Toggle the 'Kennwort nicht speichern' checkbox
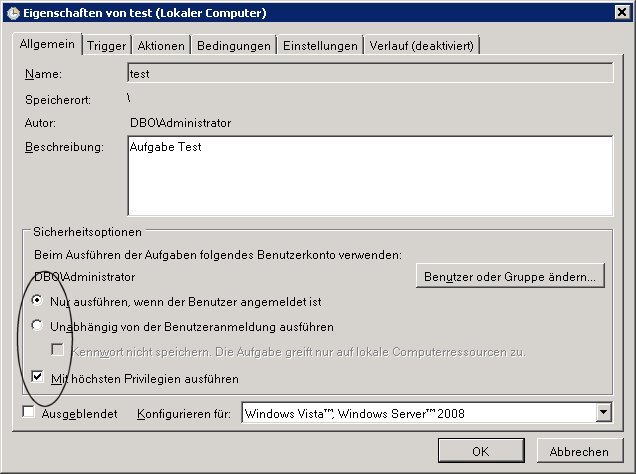 coord(58,351)
